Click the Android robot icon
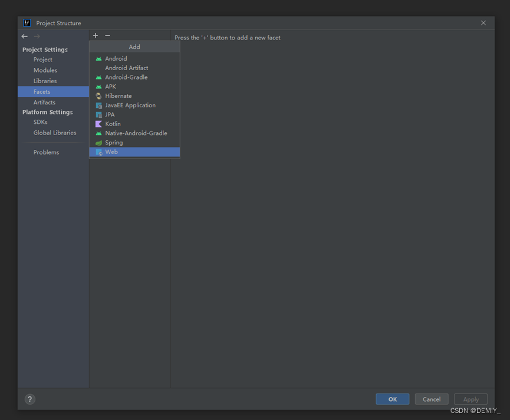This screenshot has height=420, width=510. point(98,59)
